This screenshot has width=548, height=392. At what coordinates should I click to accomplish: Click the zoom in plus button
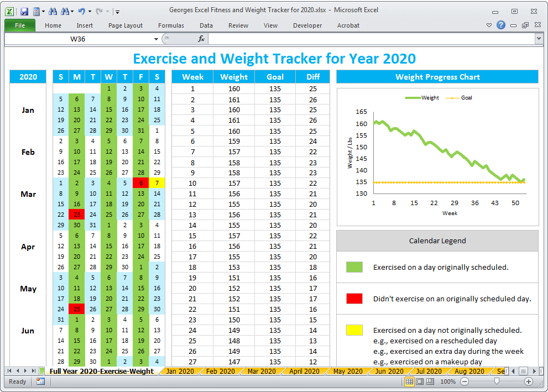tap(529, 381)
